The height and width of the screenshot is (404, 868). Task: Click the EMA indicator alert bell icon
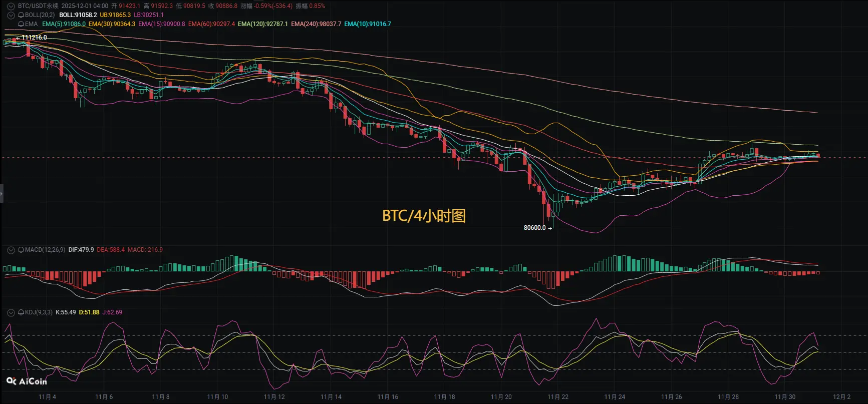tap(21, 24)
